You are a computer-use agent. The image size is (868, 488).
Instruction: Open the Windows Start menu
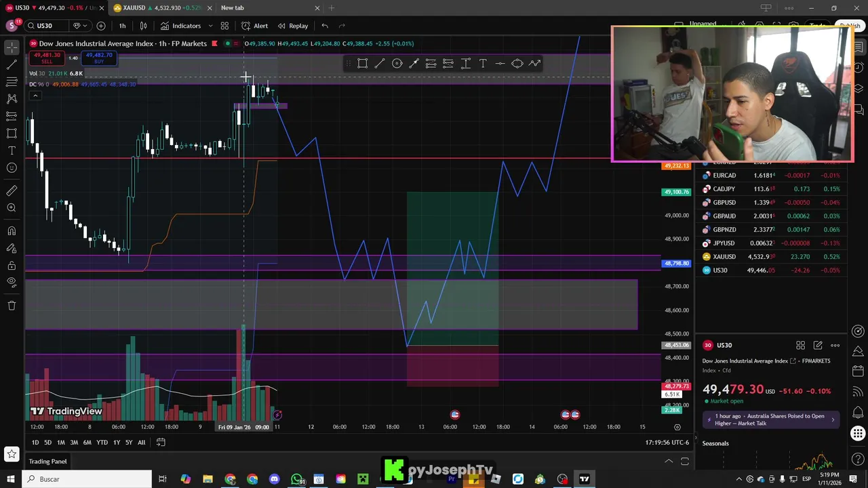(11, 479)
